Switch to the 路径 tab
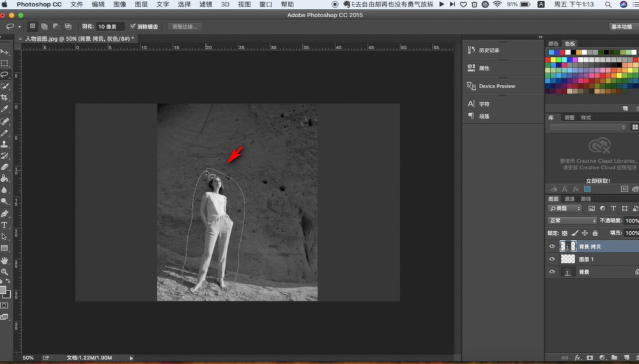639x364 pixels. (x=585, y=199)
